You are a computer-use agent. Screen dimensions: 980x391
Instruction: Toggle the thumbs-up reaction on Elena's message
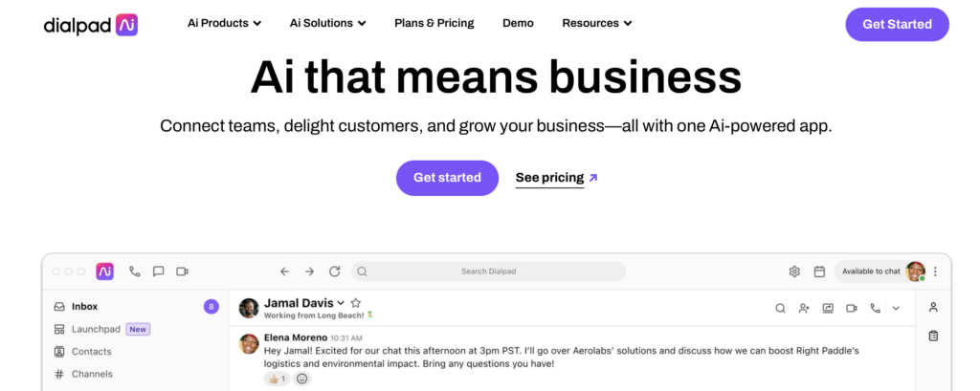tap(278, 379)
